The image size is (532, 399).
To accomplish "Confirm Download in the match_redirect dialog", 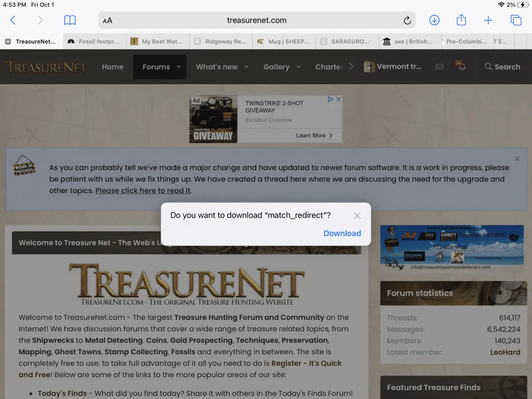I will (342, 233).
